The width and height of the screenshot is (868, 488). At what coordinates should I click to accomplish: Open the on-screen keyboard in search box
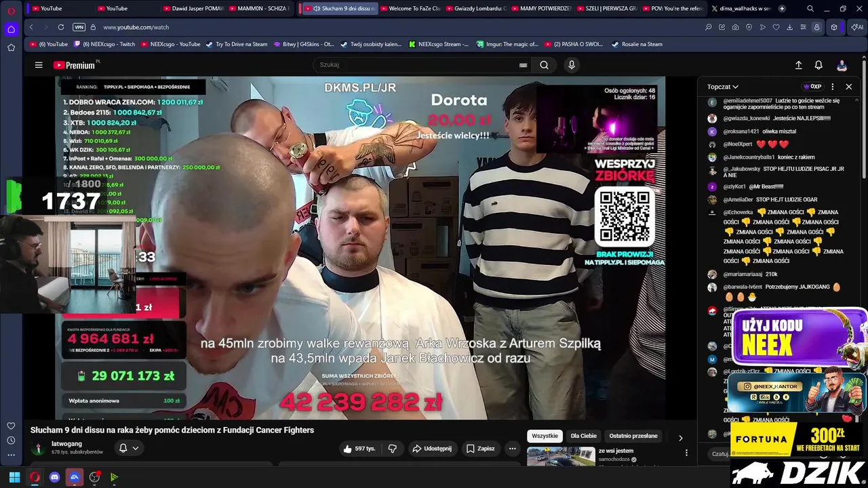(523, 65)
